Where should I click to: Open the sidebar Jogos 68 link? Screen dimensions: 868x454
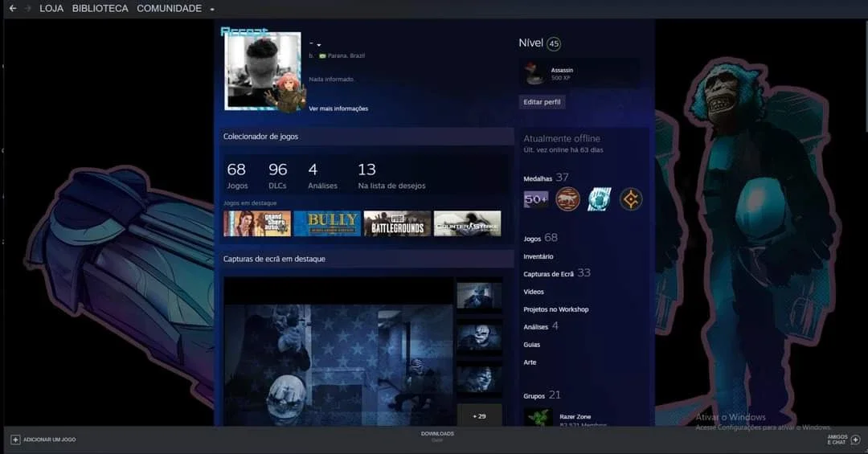point(540,238)
